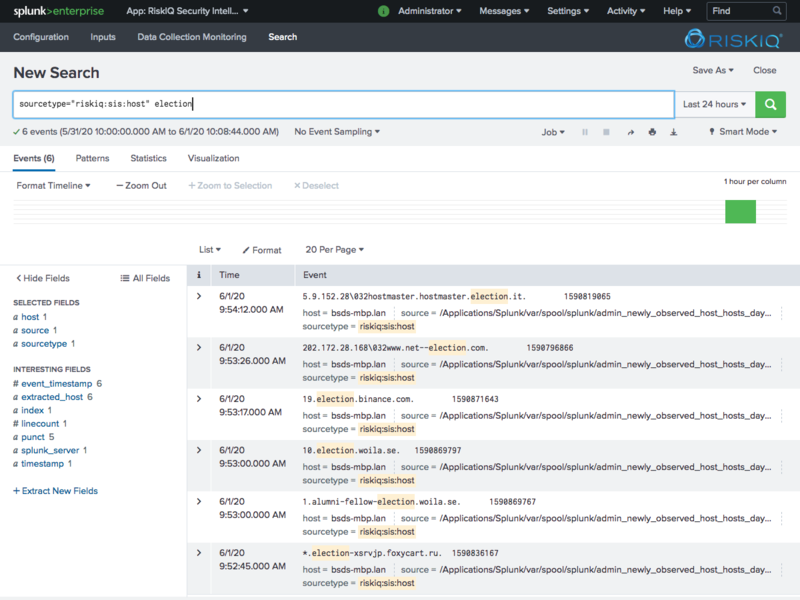Click the Splunk enterprise logo
The height and width of the screenshot is (600, 800).
[59, 11]
